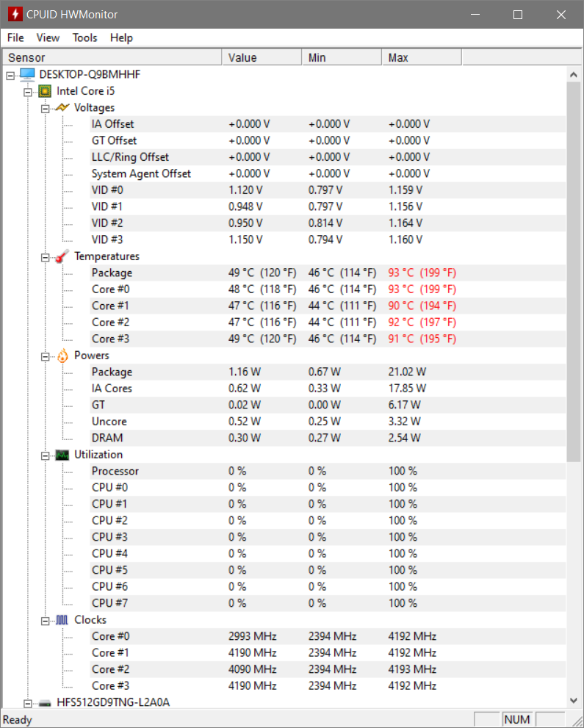
Task: Click the Temperatures thermometer icon
Action: [x=62, y=256]
